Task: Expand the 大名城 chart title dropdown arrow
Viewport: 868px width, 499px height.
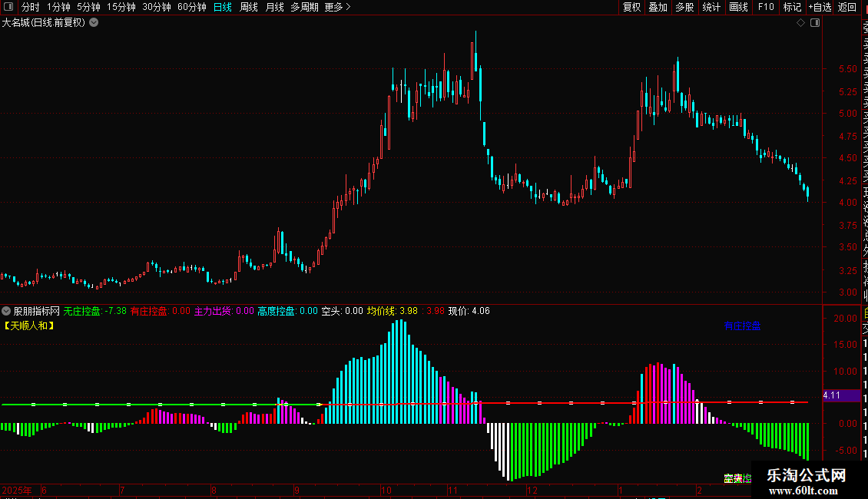Action: (94, 23)
